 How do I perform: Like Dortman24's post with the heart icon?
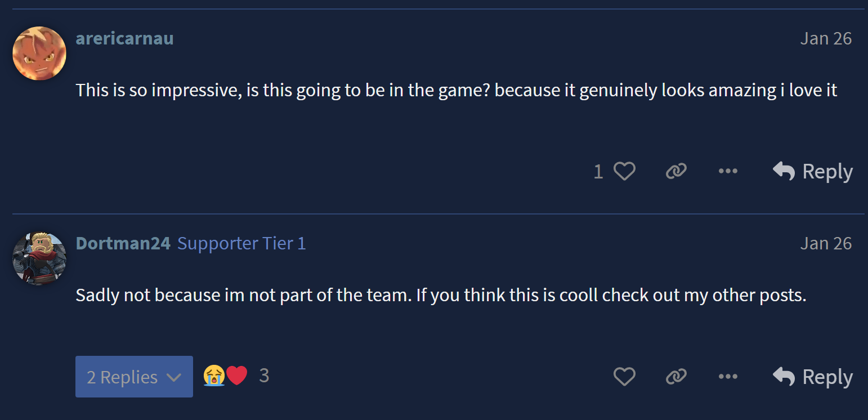tap(624, 377)
